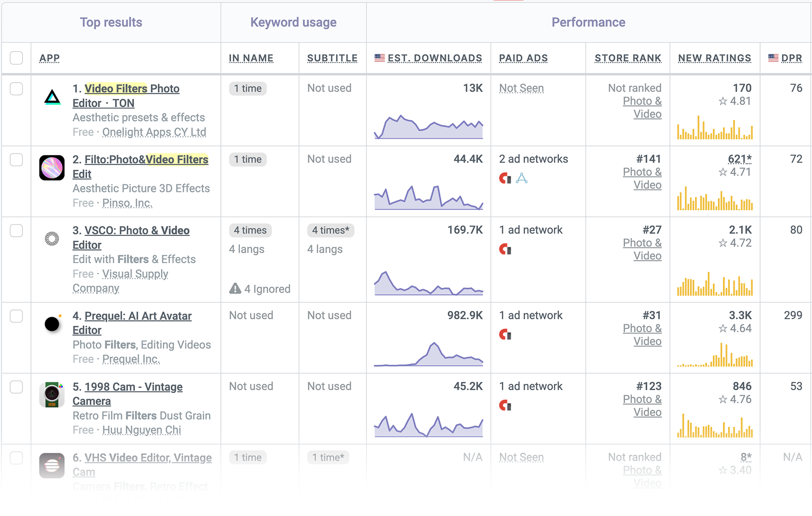
Task: Click the 1998 Cam app icon
Action: 52,395
